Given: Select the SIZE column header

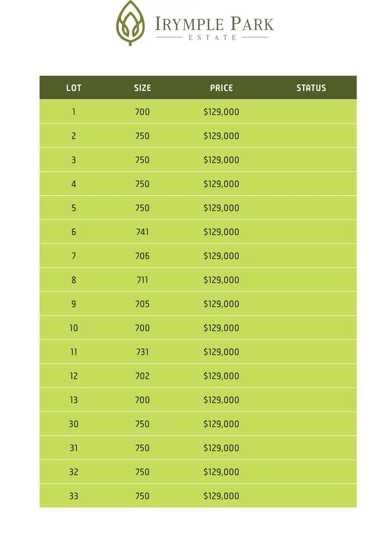Looking at the screenshot, I should (x=143, y=88).
